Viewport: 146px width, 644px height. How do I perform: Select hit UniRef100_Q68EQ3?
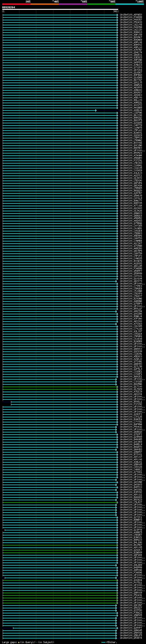[x=131, y=432]
